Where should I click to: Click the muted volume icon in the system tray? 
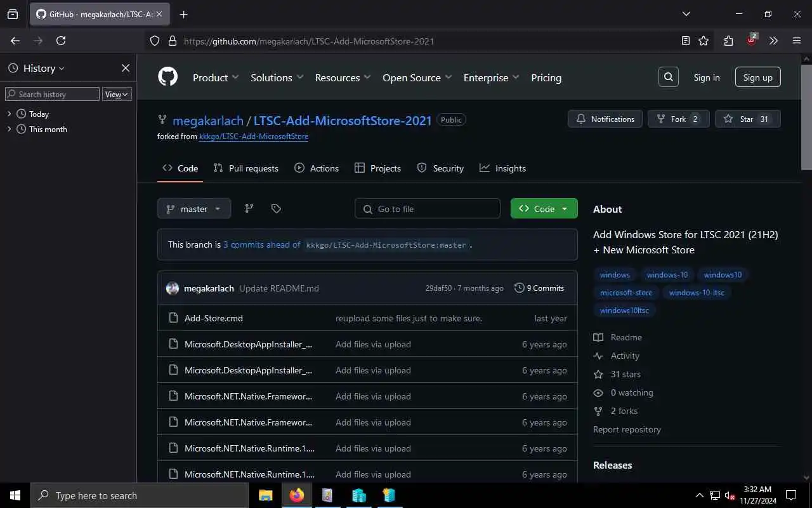coord(730,495)
